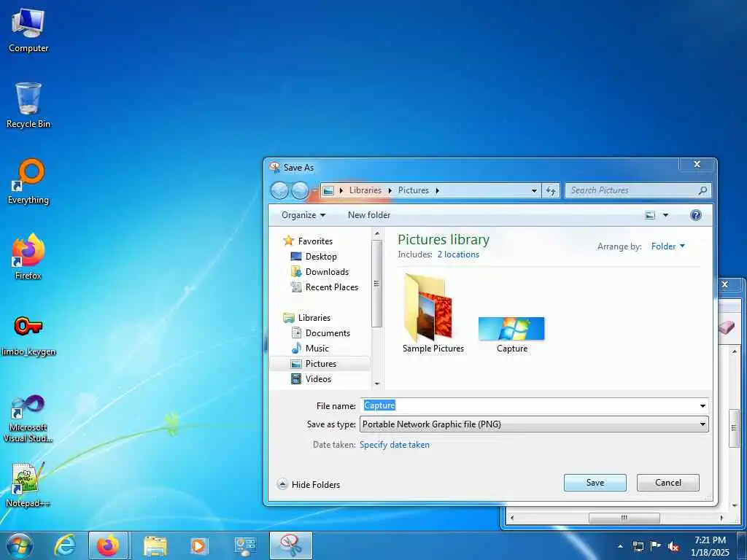This screenshot has width=747, height=560.
Task: Click the navigation pane scroll up arrow
Action: [x=377, y=234]
